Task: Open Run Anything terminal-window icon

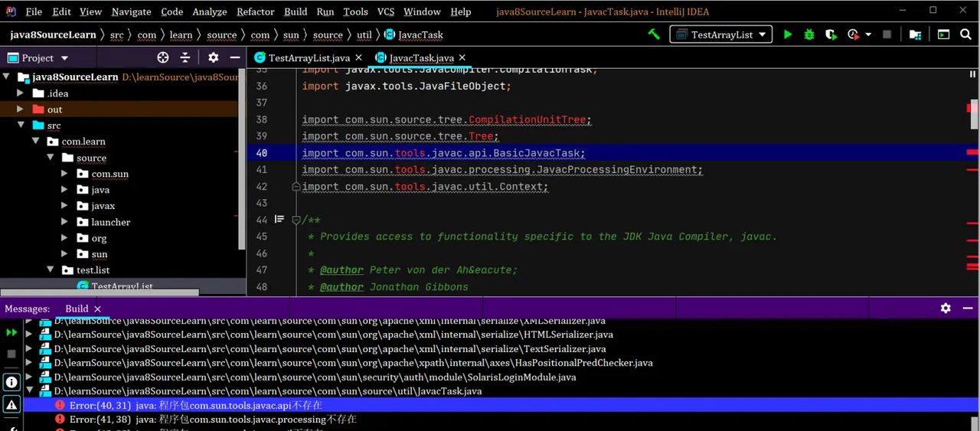Action: [943, 34]
